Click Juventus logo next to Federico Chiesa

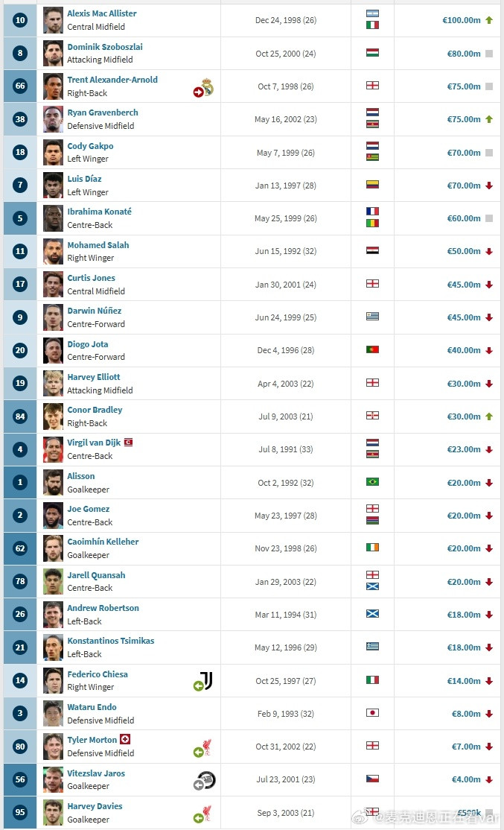click(x=207, y=680)
